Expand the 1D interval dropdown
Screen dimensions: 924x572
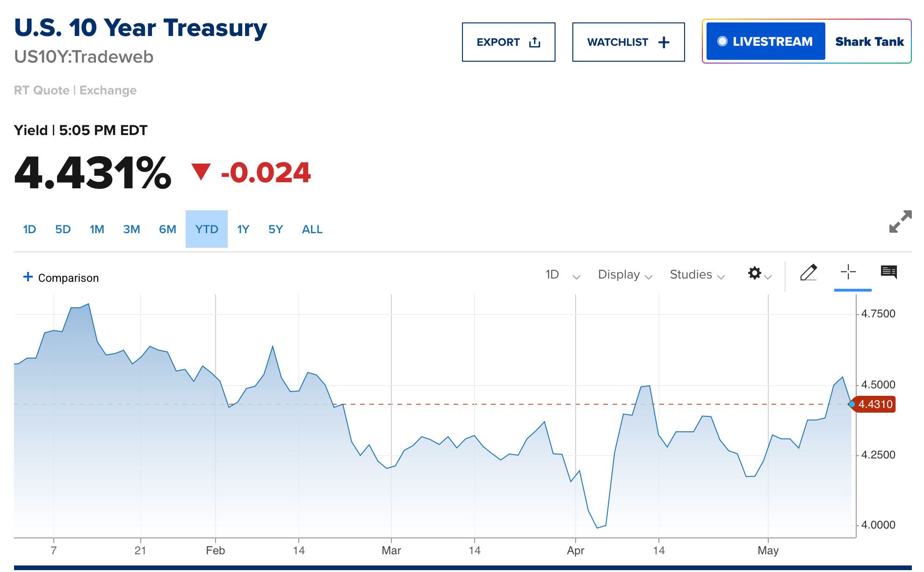(563, 275)
